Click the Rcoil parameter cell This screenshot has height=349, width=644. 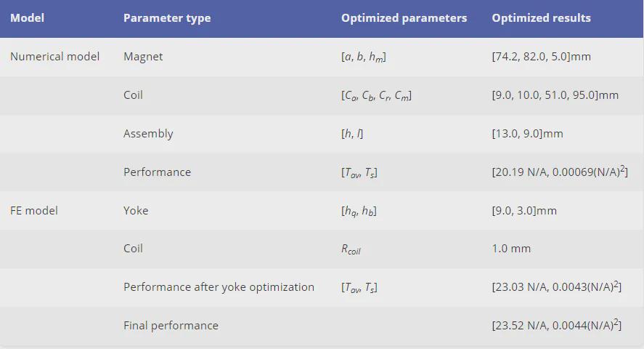(x=351, y=249)
